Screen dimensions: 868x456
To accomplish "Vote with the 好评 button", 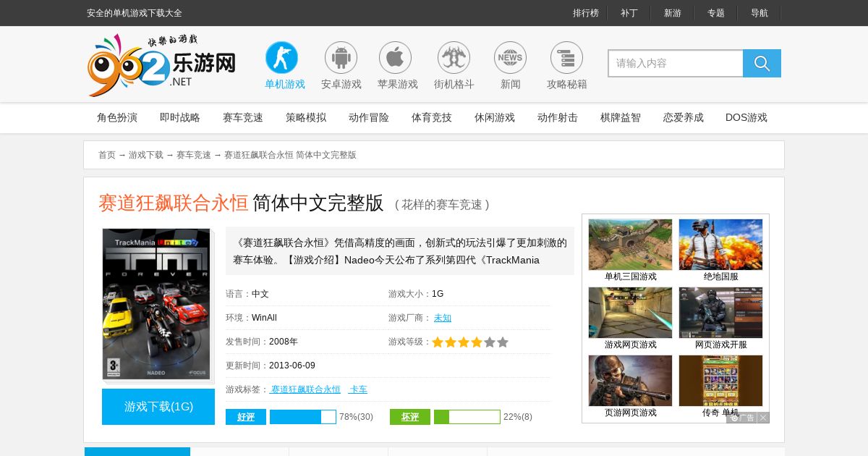I will [x=246, y=417].
